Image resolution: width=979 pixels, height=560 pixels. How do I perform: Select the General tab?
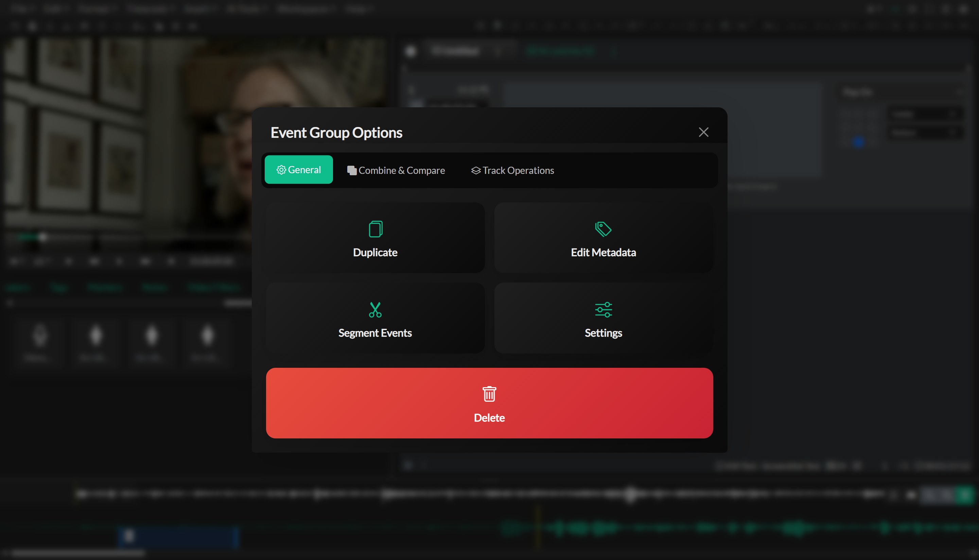click(299, 169)
